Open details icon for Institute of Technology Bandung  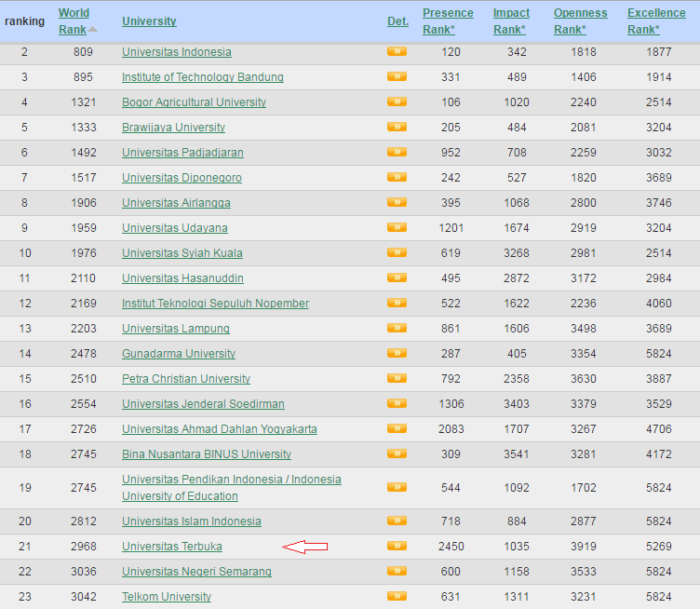[x=397, y=76]
